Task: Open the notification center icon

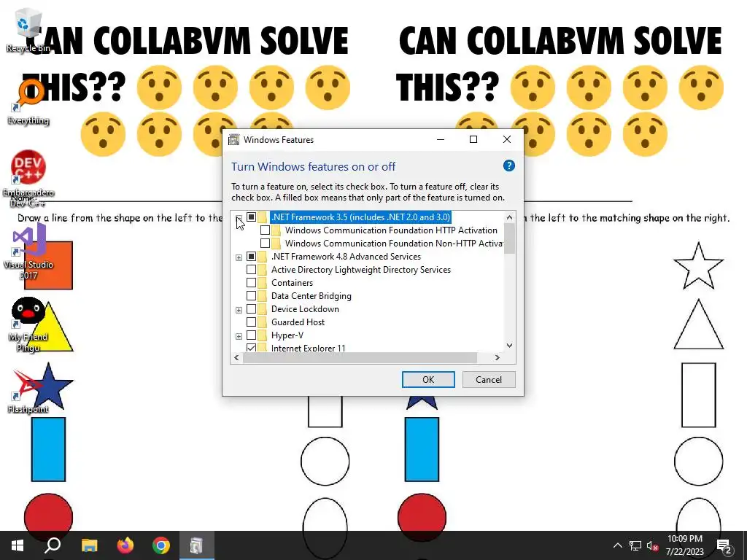Action: [724, 545]
